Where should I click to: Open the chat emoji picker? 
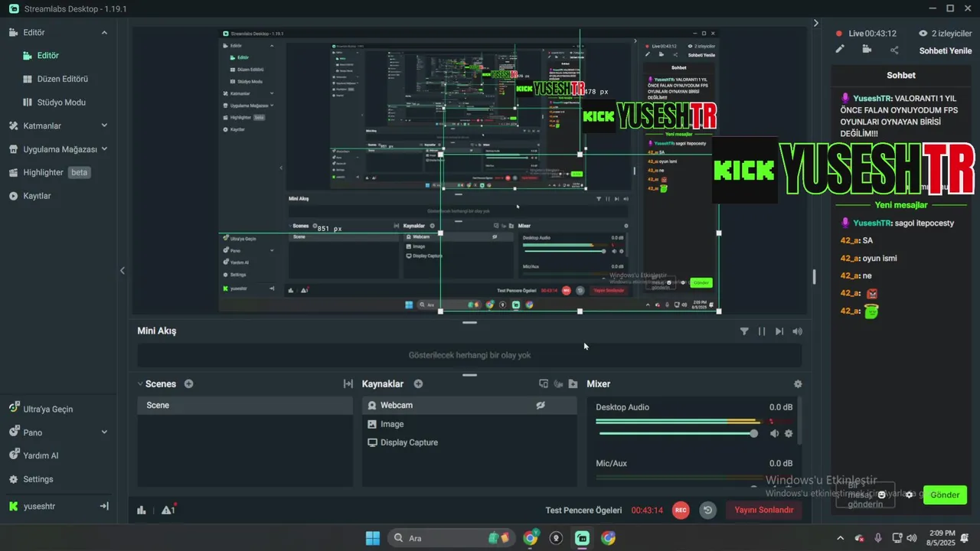(x=881, y=494)
